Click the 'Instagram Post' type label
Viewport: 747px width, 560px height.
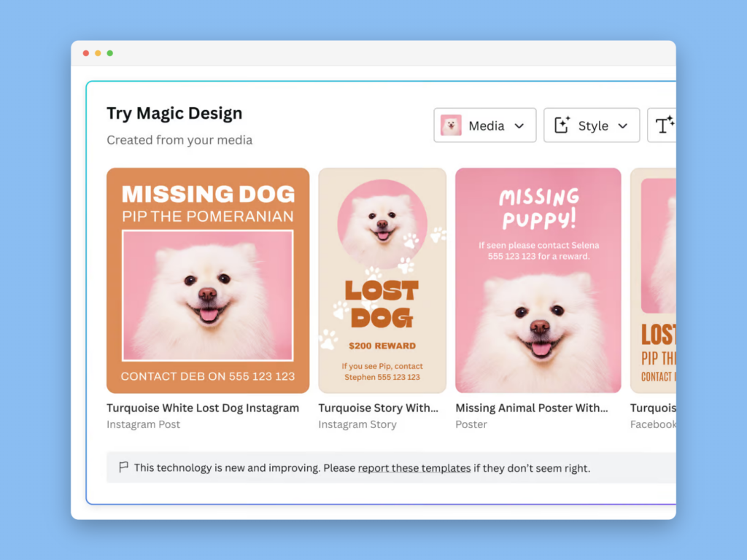pos(144,424)
